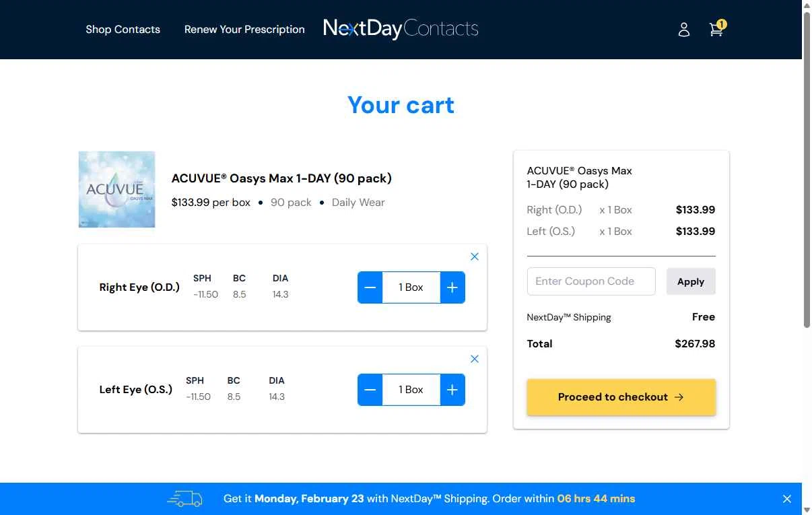Click the Right Eye quantity box field
The image size is (812, 515).
(411, 287)
